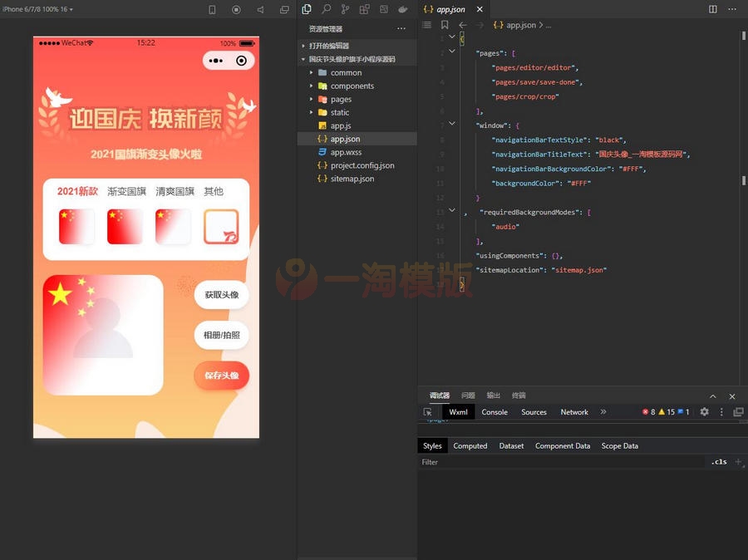This screenshot has height=560, width=748.
Task: Expand the pages folder in tree
Action: coord(341,99)
